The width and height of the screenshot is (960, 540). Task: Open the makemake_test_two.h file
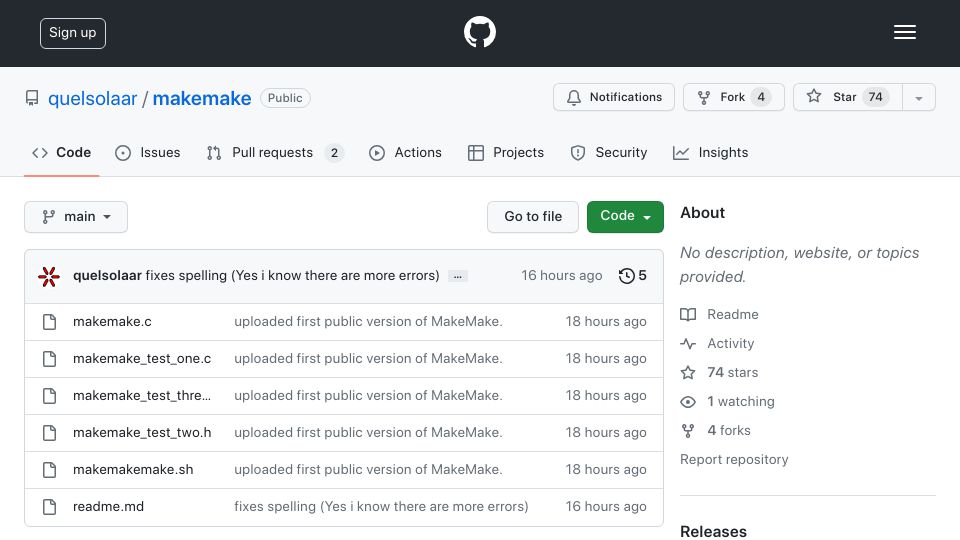click(142, 433)
